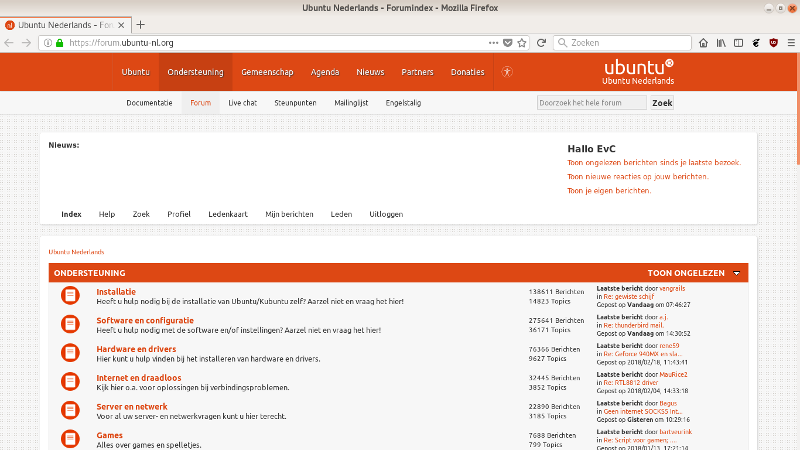Image resolution: width=800 pixels, height=450 pixels.
Task: Click the Installatie board icon
Action: tap(70, 295)
